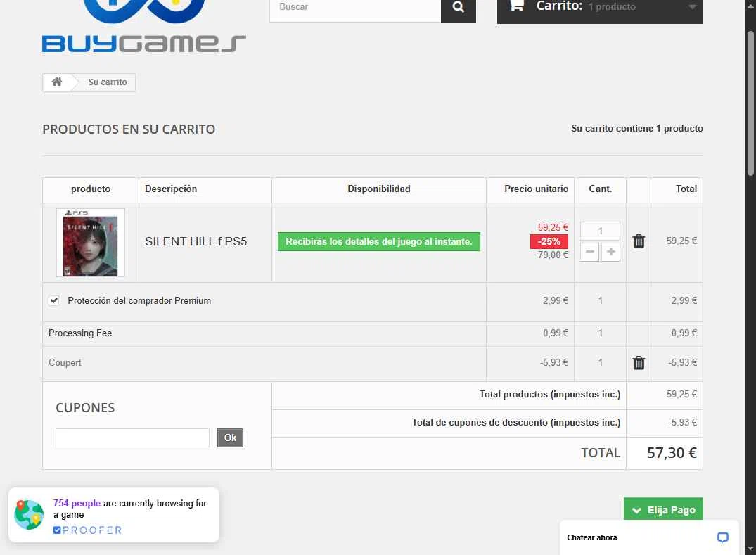
Task: Click the chat bubble icon
Action: (722, 537)
